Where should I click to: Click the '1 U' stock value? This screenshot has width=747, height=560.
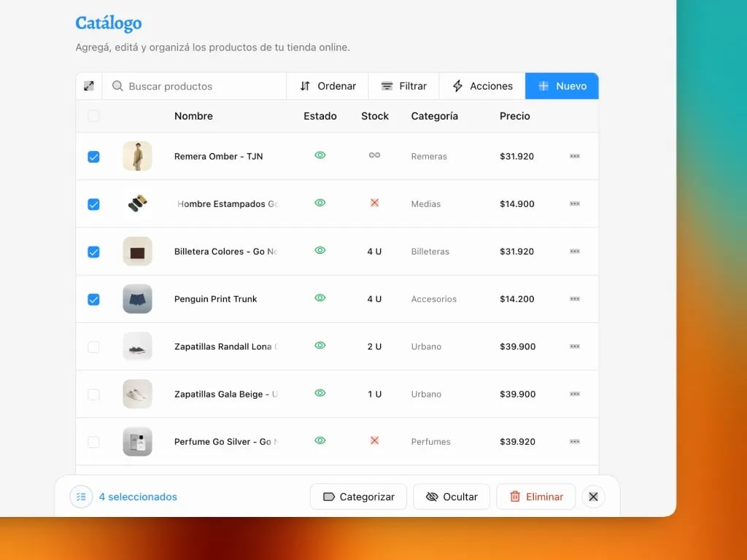(x=374, y=394)
